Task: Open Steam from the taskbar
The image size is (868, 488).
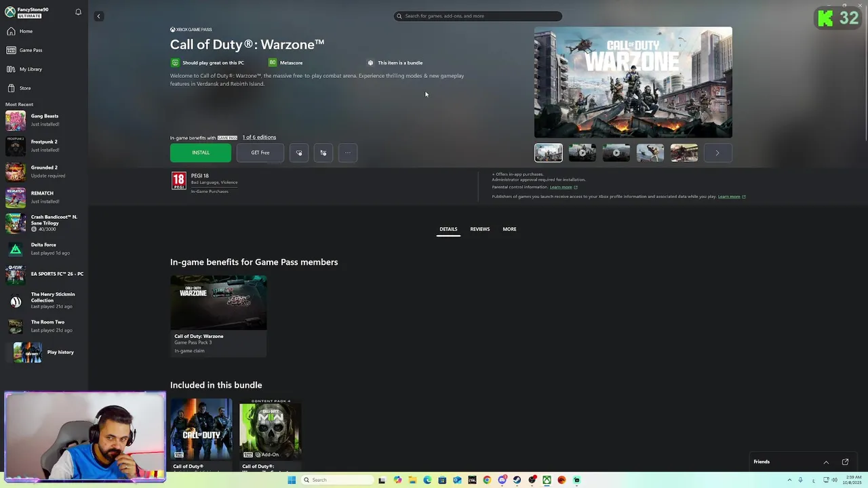Action: click(517, 480)
